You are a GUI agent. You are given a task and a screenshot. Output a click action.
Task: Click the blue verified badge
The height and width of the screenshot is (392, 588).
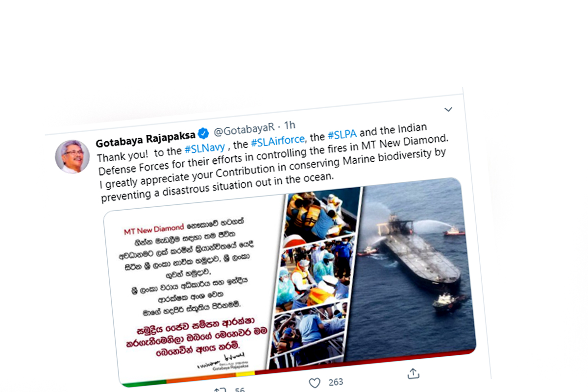pyautogui.click(x=204, y=133)
